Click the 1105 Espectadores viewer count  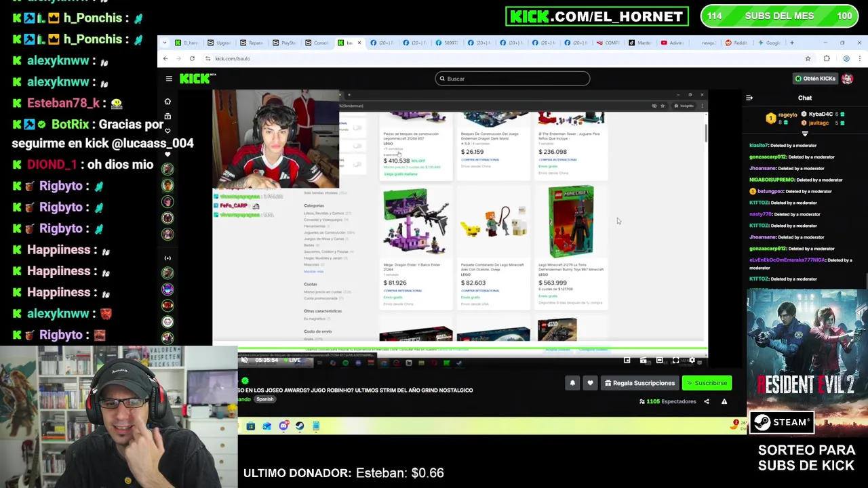(667, 401)
